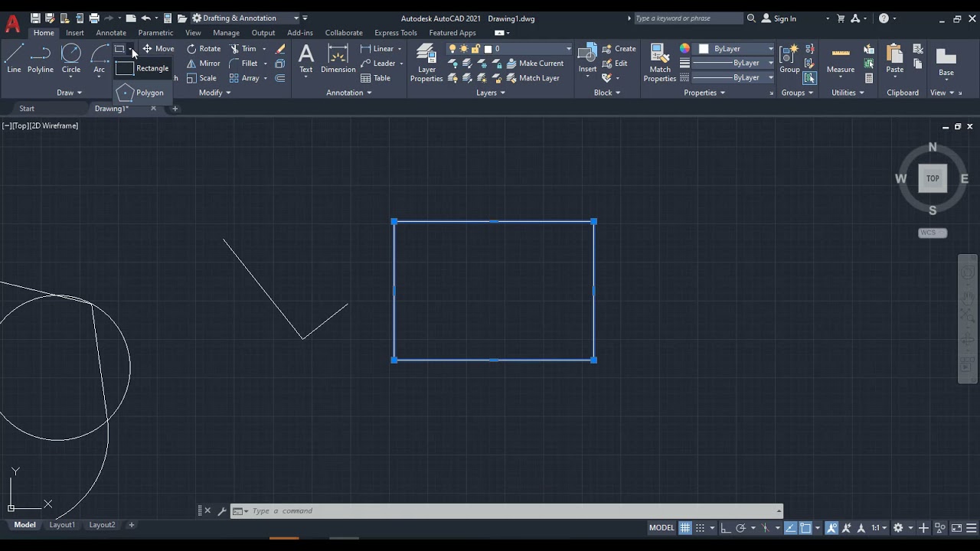Open Layer Properties manager
Viewport: 980px width, 551px height.
tap(426, 63)
